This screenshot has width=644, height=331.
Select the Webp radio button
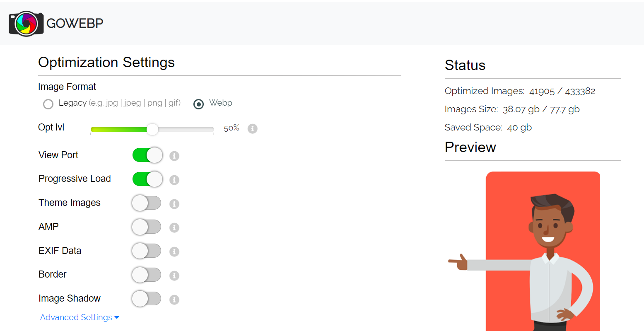click(x=199, y=104)
